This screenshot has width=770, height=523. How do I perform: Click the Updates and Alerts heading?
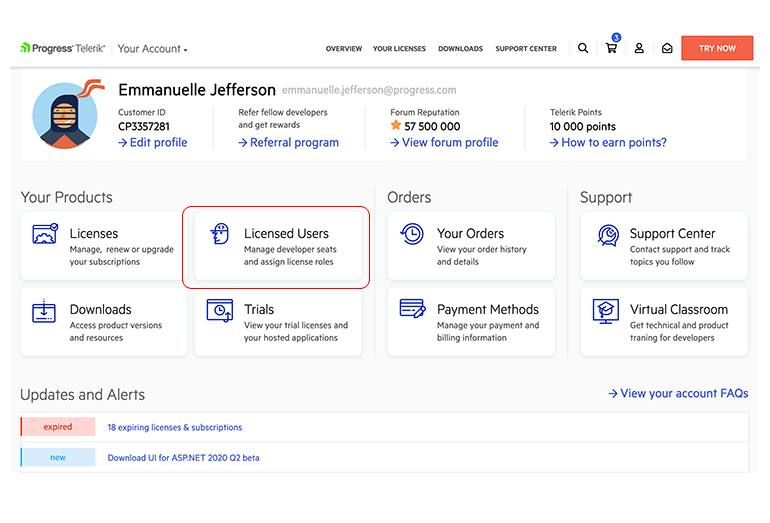(82, 394)
